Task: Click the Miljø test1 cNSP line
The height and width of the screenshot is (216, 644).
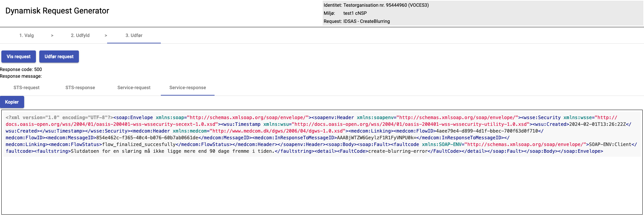Action: tap(345, 13)
